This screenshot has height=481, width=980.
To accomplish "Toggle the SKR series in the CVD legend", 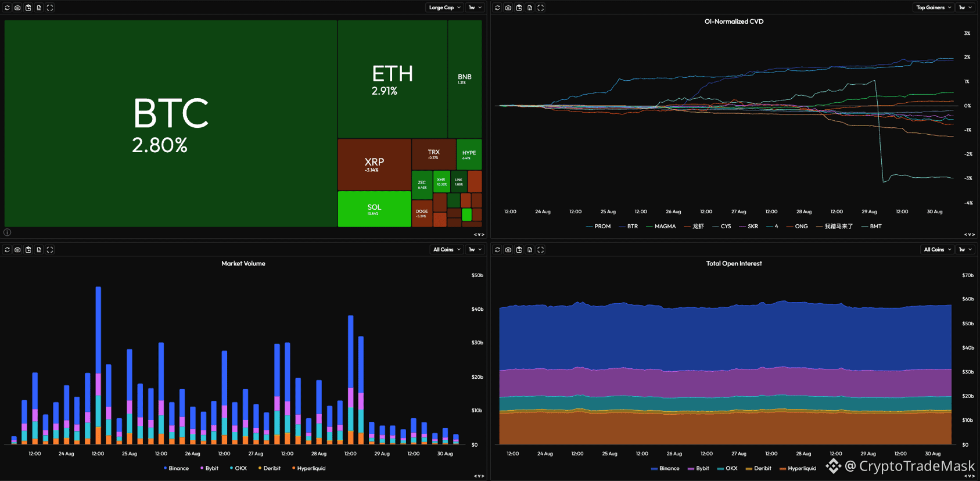I will click(749, 227).
